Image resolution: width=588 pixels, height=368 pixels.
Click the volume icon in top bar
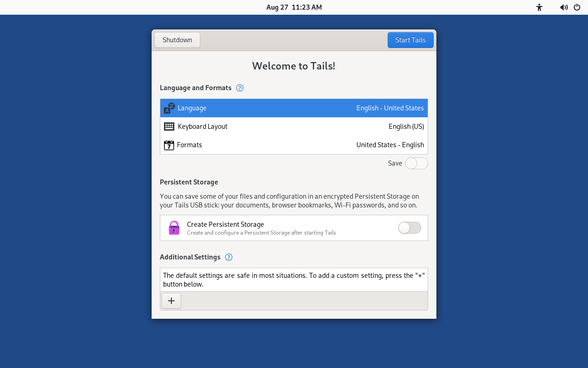[564, 7]
